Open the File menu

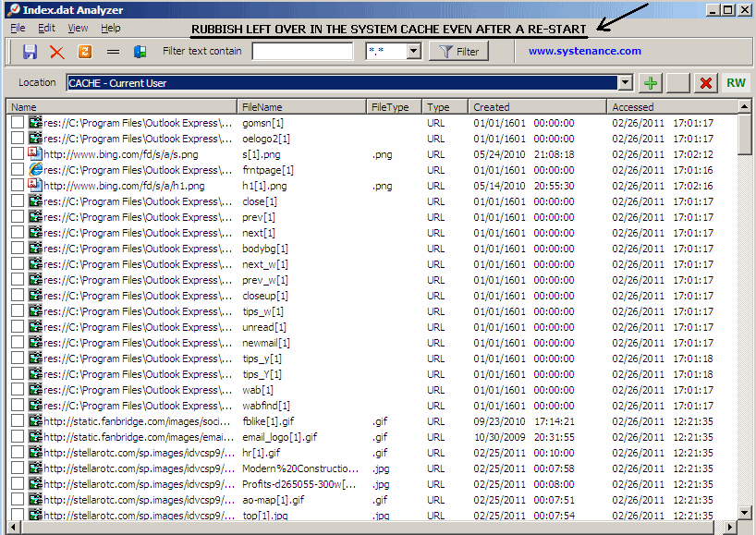point(18,29)
